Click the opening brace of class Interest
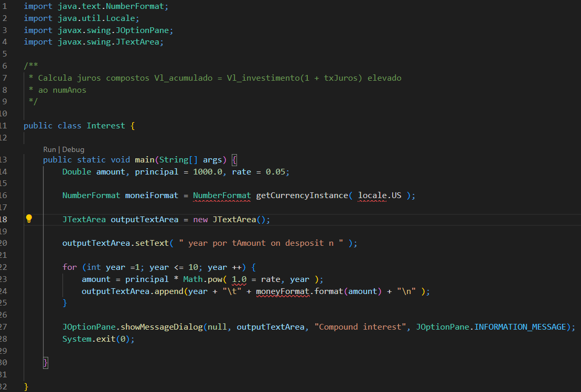 (133, 126)
